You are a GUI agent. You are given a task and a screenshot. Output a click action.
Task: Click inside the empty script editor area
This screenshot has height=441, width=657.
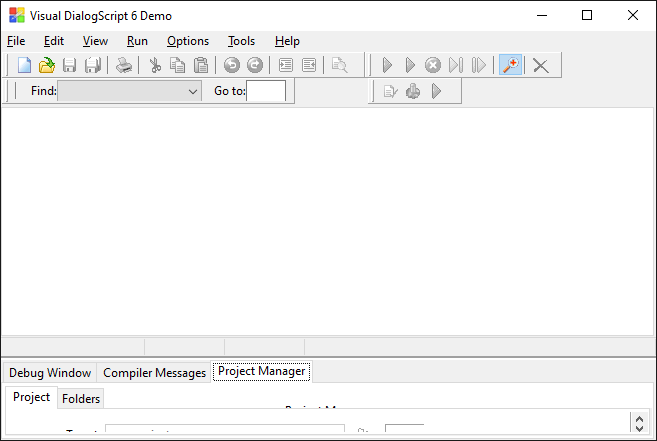tap(328, 221)
